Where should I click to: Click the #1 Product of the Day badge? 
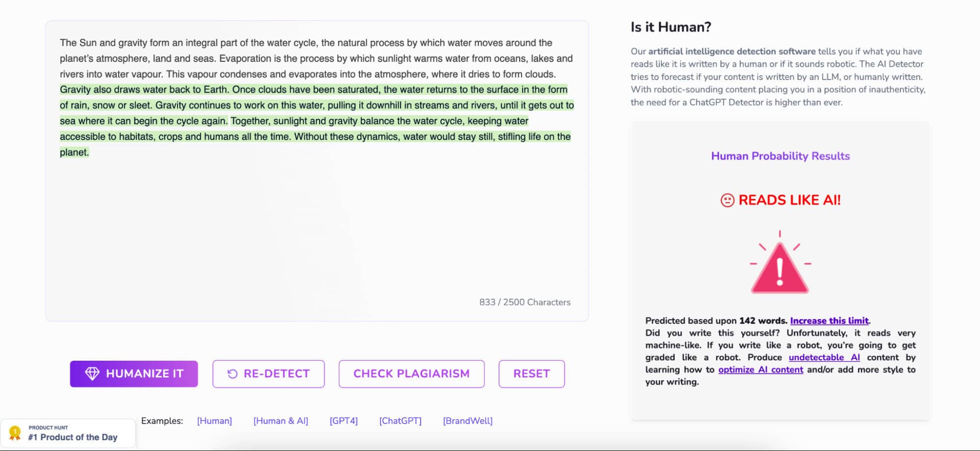(x=72, y=437)
